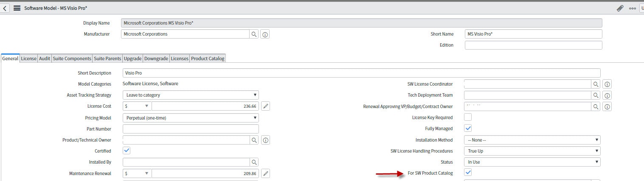Go back using the left chevron button
The image size is (644, 181).
5,8
